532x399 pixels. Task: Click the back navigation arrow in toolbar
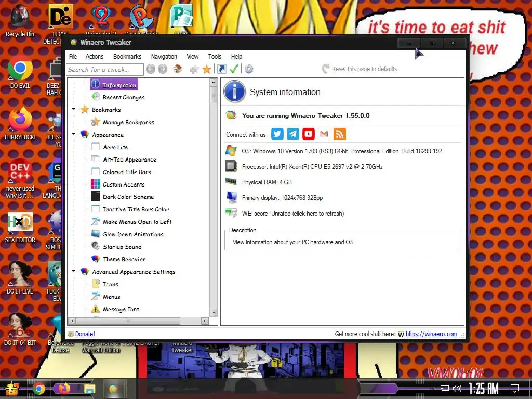pos(151,69)
